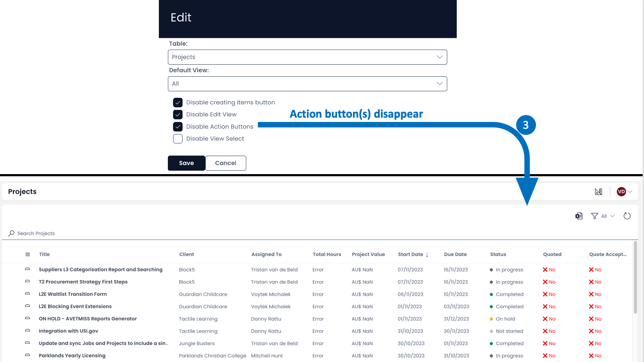Viewport: 644px width, 362px height.
Task: Click row icon for L2E Waitlist Transition Form
Action: [x=28, y=294]
